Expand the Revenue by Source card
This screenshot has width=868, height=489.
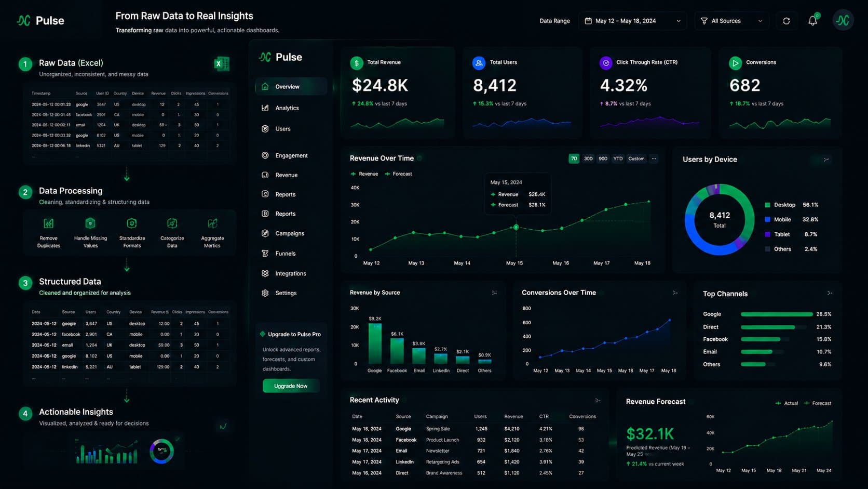point(494,293)
